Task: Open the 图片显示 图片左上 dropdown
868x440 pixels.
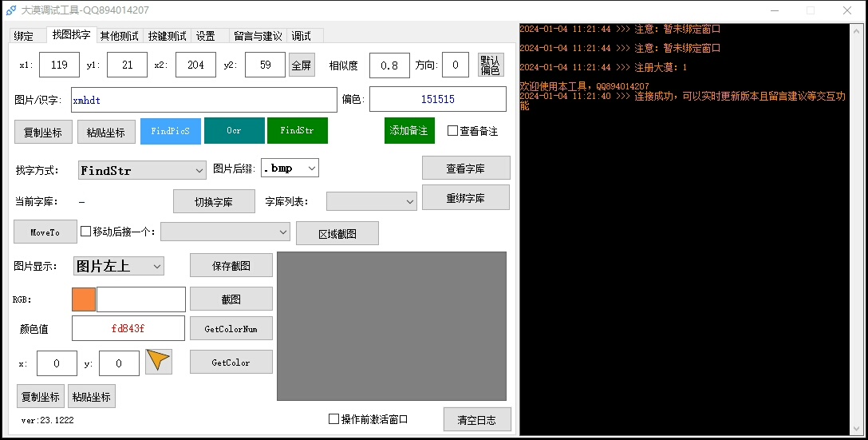Action: (118, 266)
